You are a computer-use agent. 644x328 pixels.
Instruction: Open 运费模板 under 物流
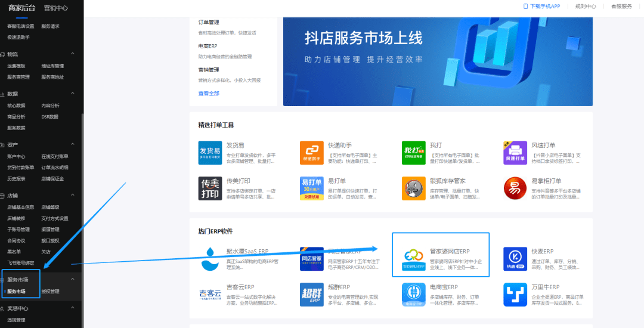(x=17, y=66)
